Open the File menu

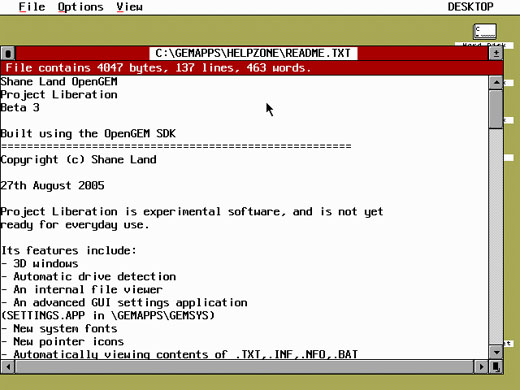coord(32,7)
